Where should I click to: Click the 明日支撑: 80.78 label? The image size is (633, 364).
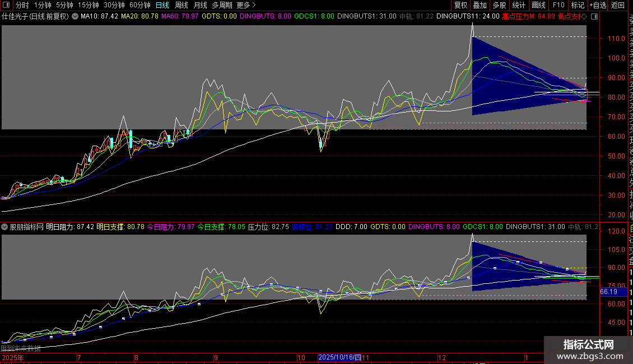pos(120,227)
